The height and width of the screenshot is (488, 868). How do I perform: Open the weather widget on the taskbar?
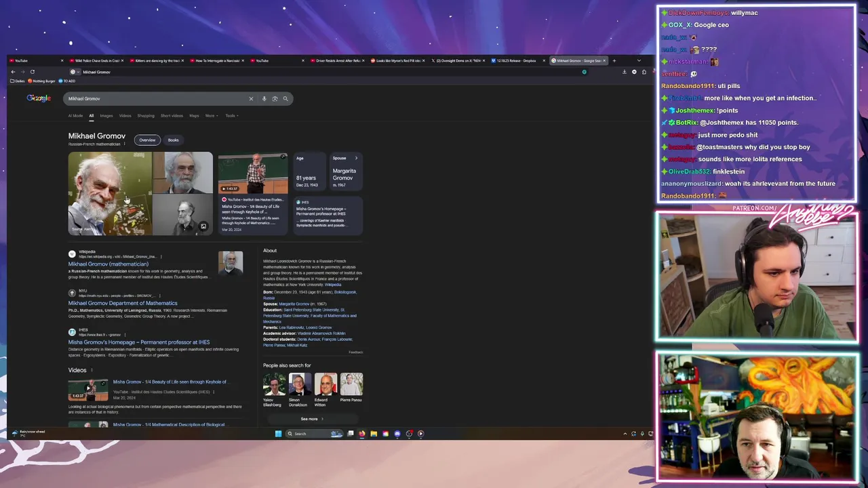click(x=28, y=433)
